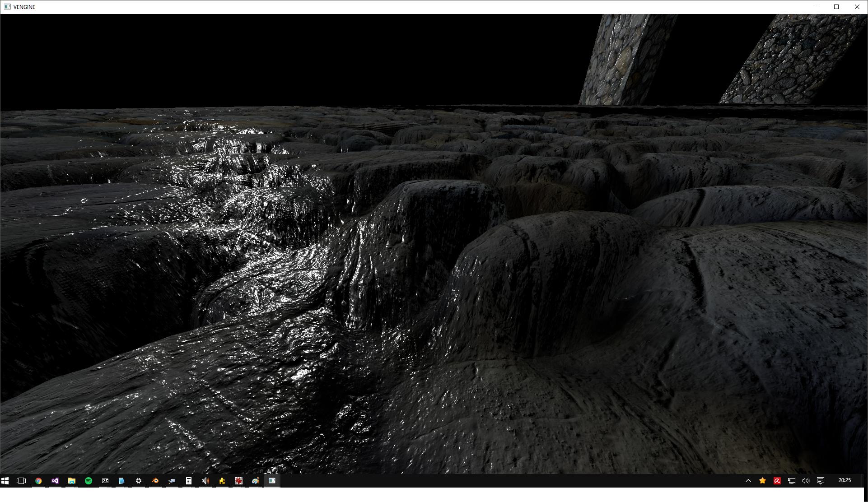Open Calculator from the taskbar

coord(189,481)
